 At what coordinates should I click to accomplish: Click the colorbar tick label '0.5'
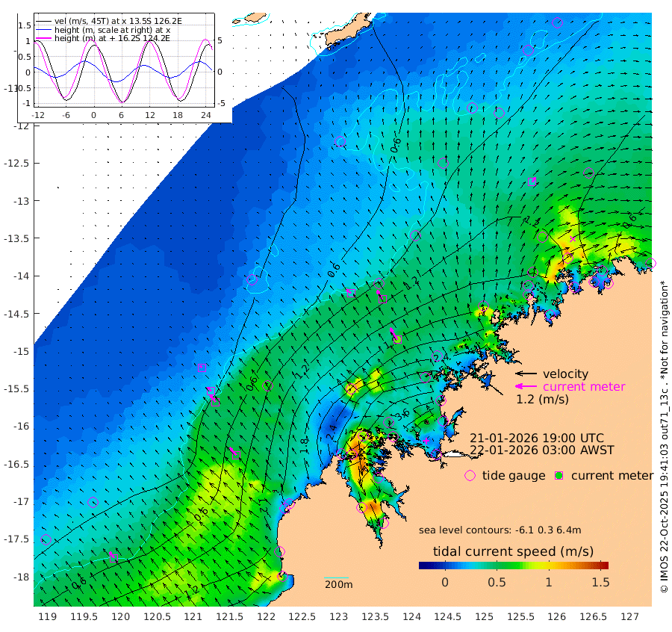[497, 582]
